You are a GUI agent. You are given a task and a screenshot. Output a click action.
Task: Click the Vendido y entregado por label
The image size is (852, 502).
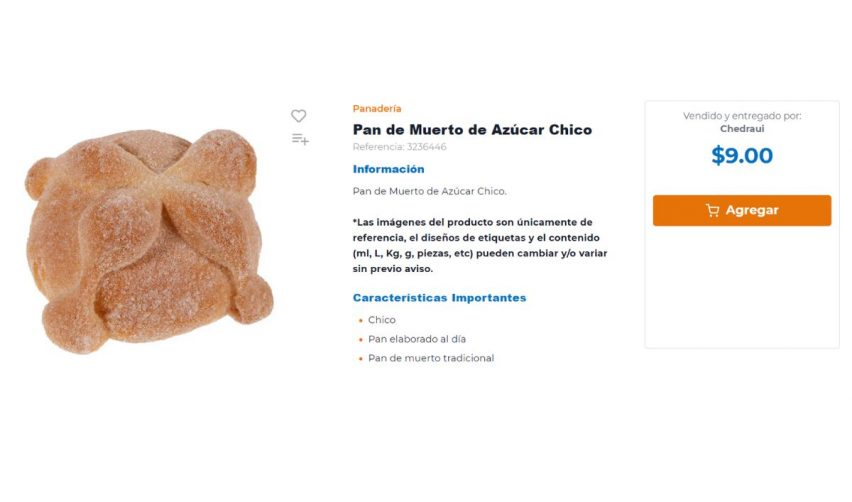pos(742,116)
